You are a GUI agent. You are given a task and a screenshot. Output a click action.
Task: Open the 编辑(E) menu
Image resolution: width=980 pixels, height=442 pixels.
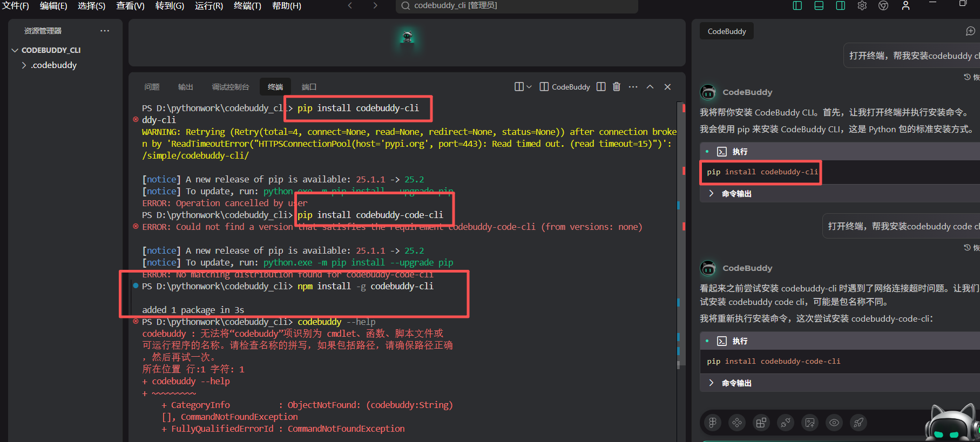53,6
